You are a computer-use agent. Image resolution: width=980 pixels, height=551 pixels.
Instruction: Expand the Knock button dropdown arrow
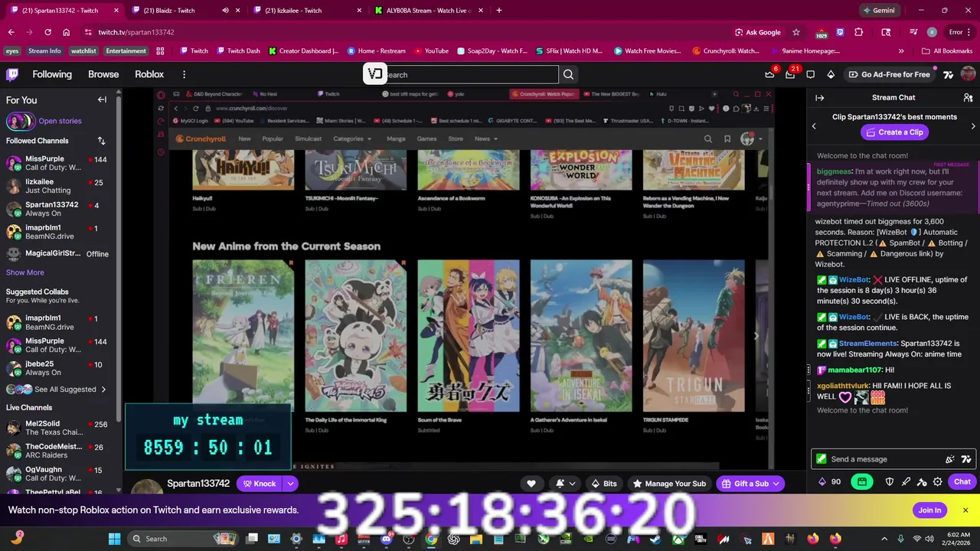290,484
